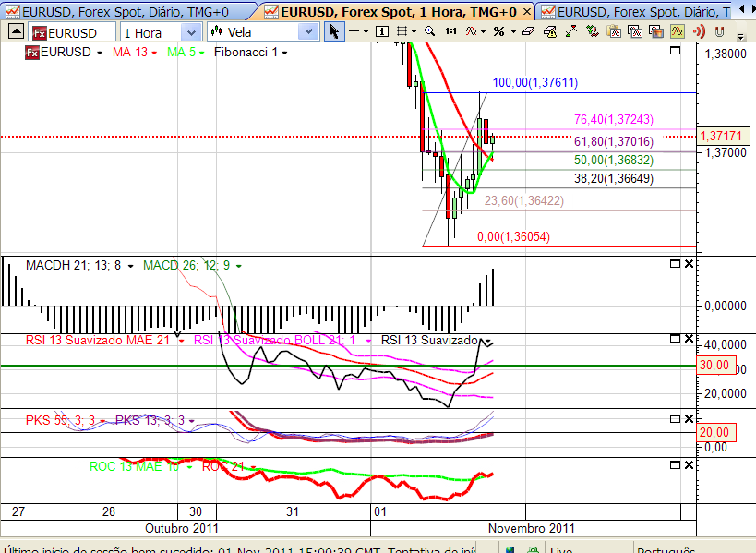Activate the crosshair cursor tool
The width and height of the screenshot is (756, 553).
(x=354, y=31)
